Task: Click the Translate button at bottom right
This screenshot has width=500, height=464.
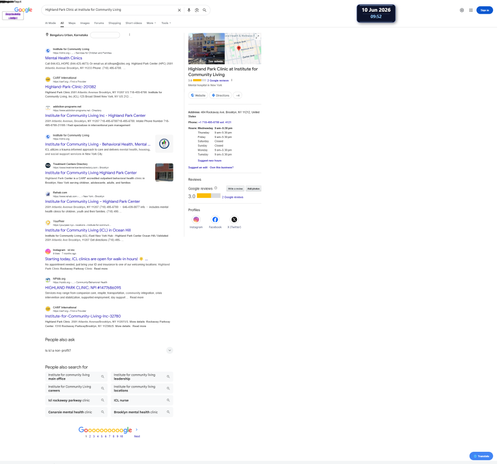Action: point(481,456)
